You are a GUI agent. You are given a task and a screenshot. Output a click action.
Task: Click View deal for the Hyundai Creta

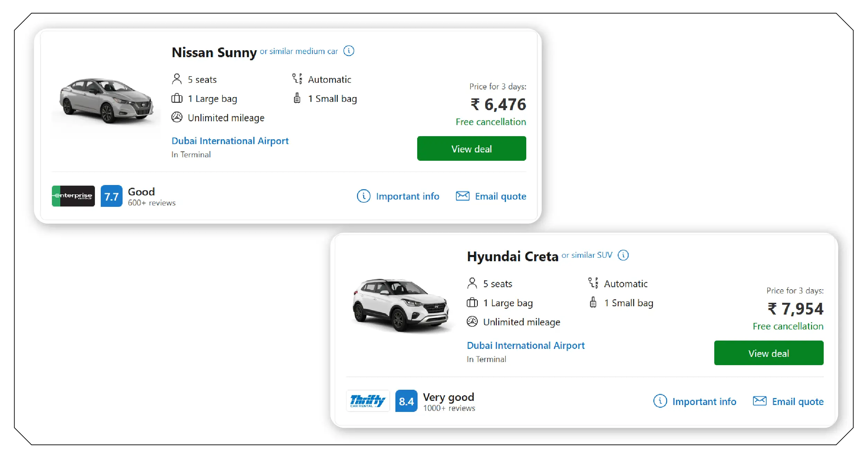tap(769, 353)
